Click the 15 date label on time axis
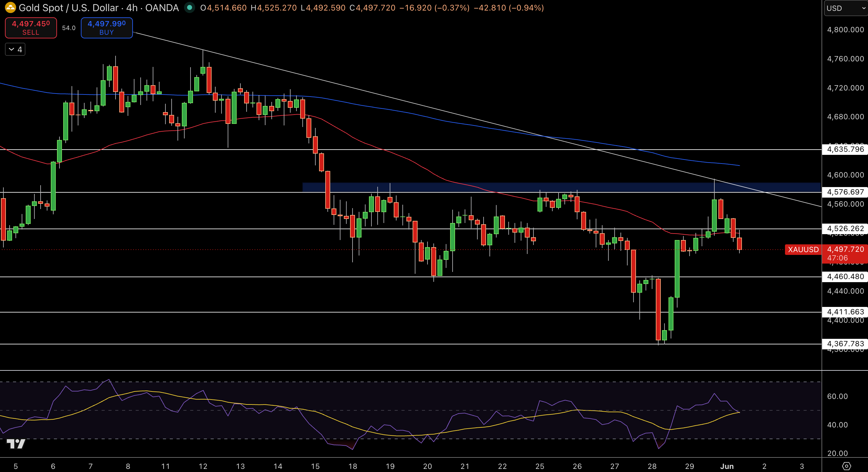The width and height of the screenshot is (868, 472). [x=315, y=466]
